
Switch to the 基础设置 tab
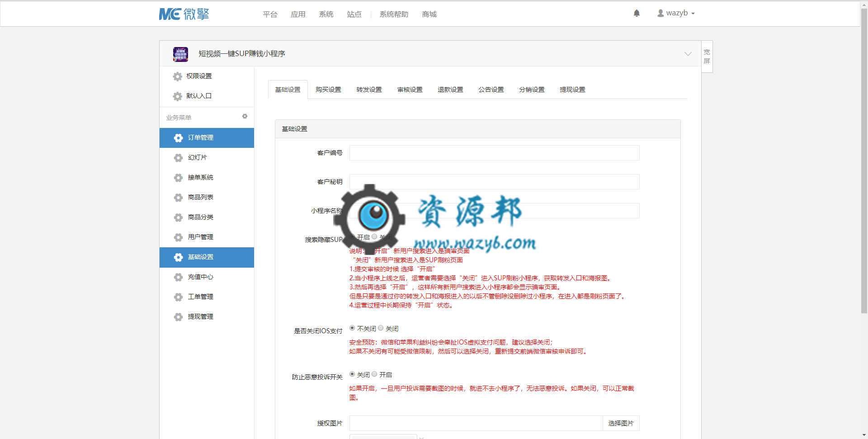click(288, 90)
